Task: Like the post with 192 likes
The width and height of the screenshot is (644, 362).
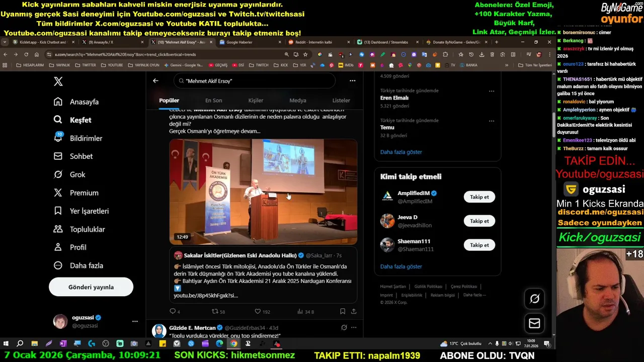Action: [x=262, y=312]
